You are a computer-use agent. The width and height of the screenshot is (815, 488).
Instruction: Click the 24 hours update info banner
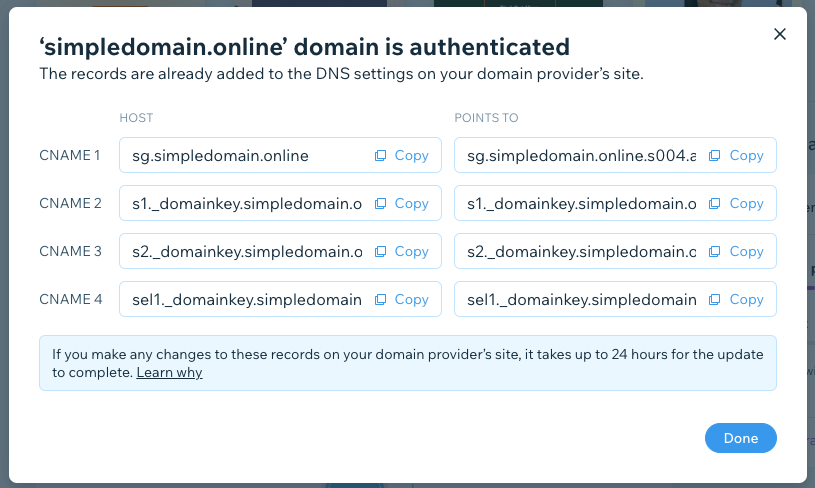[x=408, y=363]
